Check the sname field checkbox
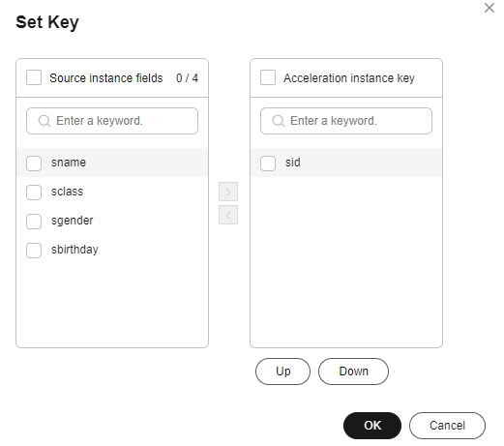The width and height of the screenshot is (504, 446). (34, 164)
